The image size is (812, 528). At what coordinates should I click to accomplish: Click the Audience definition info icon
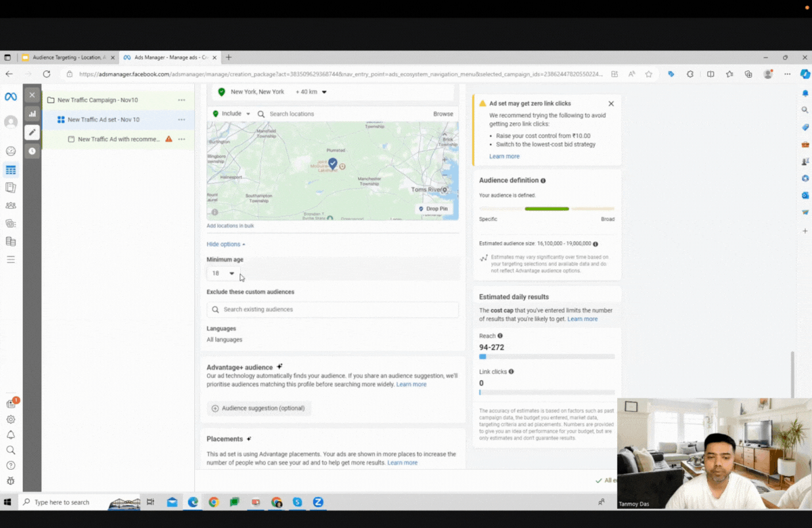[543, 181]
